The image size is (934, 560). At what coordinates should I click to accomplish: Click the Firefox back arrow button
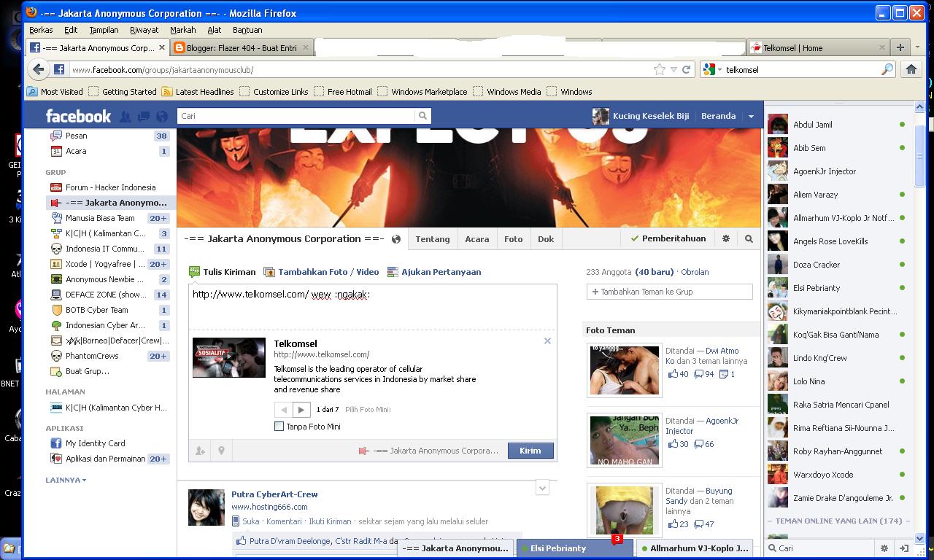point(39,69)
